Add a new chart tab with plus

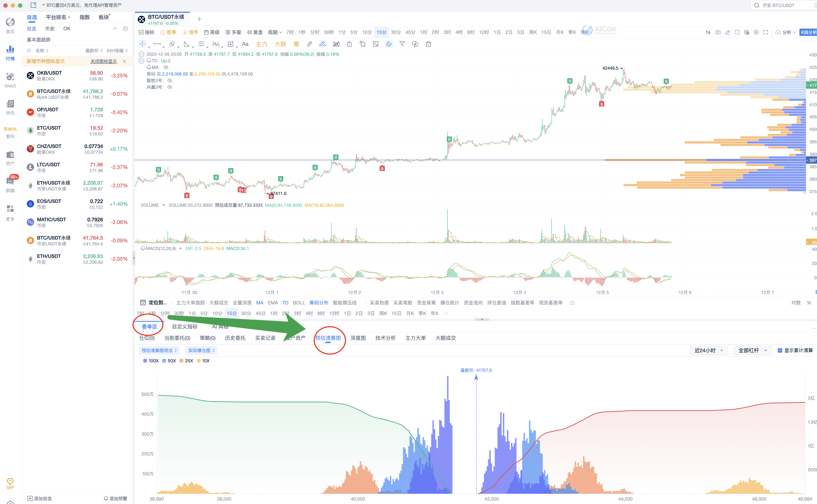pos(199,19)
